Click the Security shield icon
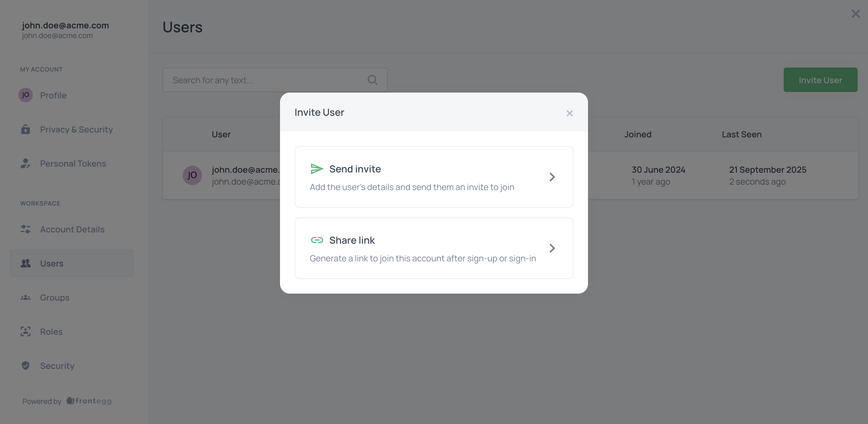Screen dimensions: 868x424 coord(26,366)
